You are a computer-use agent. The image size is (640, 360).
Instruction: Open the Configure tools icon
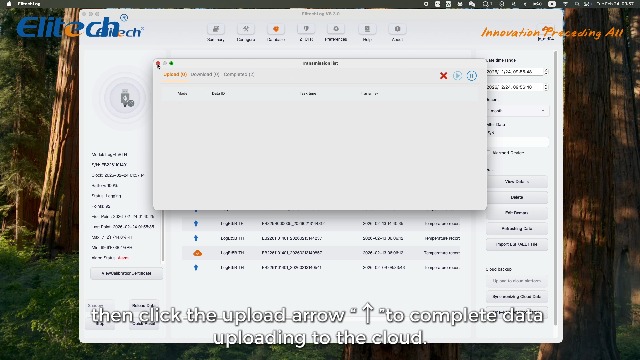pos(246,29)
